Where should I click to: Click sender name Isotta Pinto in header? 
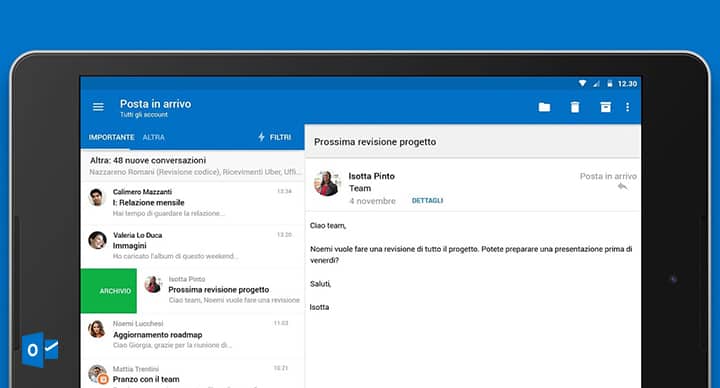point(371,176)
